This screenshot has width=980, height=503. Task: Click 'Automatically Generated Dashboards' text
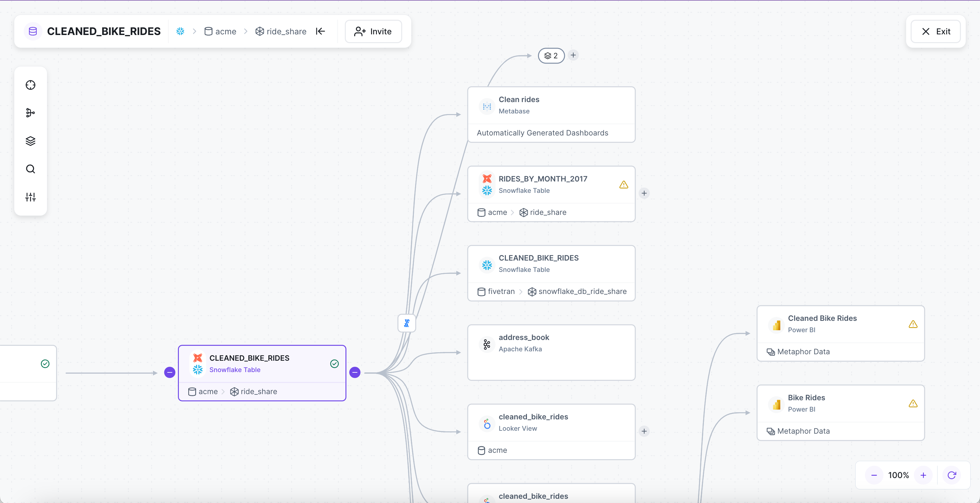click(x=542, y=133)
